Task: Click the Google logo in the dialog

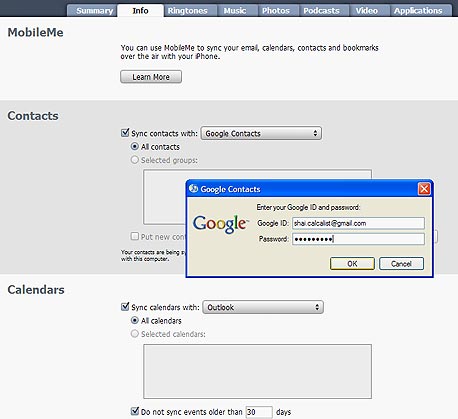Action: coord(221,224)
